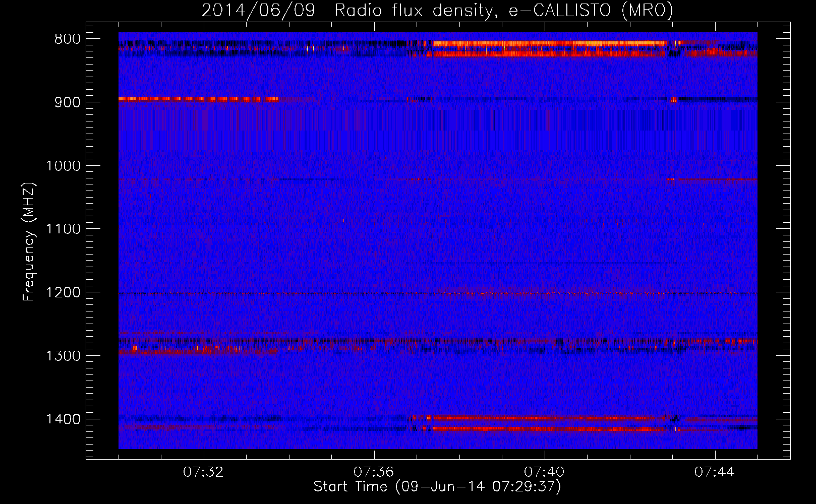816x504 pixels.
Task: Select the 1000 frequency tick label
Action: pos(63,166)
